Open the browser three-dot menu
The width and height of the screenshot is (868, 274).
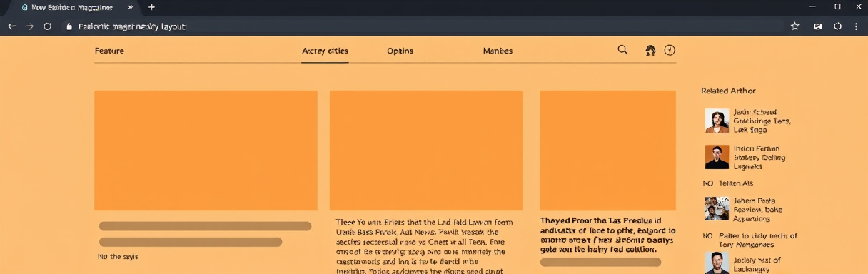tap(856, 26)
